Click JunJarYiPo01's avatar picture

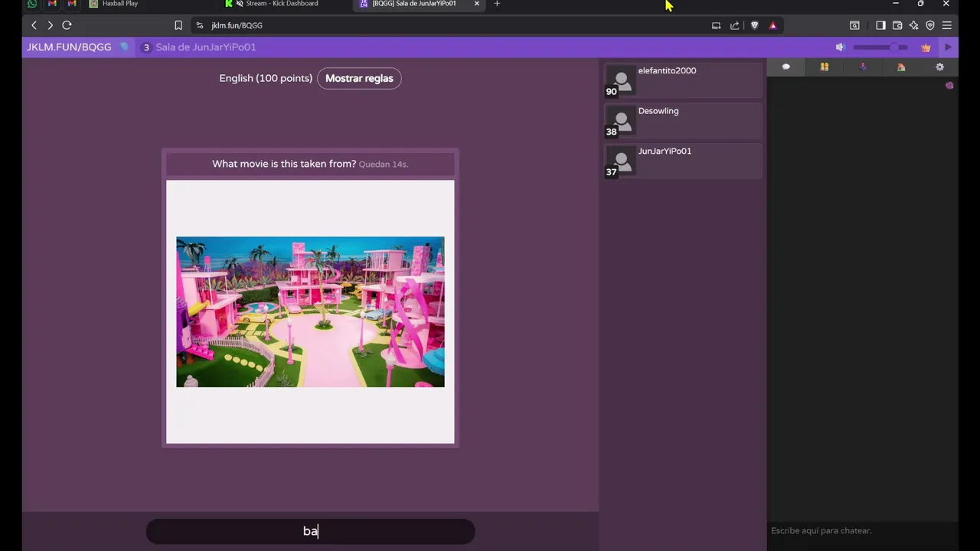(621, 161)
